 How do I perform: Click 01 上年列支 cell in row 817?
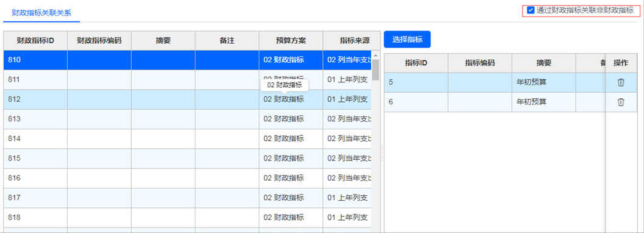tap(347, 198)
